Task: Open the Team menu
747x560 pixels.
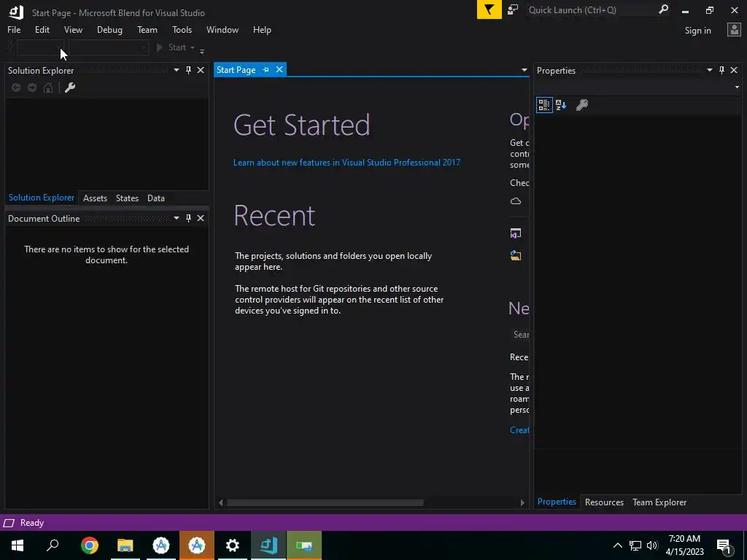Action: pos(147,30)
